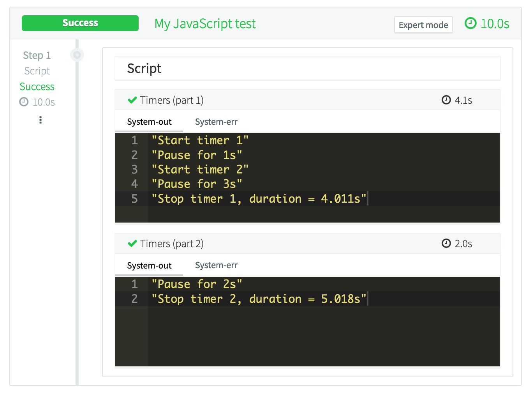The image size is (532, 396).
Task: Select System-out tab in Timers part 2
Action: click(149, 266)
